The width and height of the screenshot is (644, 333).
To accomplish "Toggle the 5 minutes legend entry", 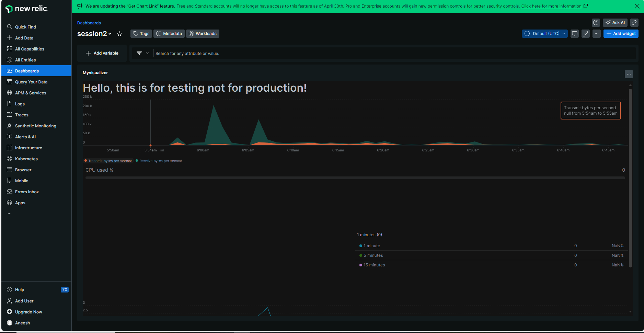I will [x=373, y=255].
